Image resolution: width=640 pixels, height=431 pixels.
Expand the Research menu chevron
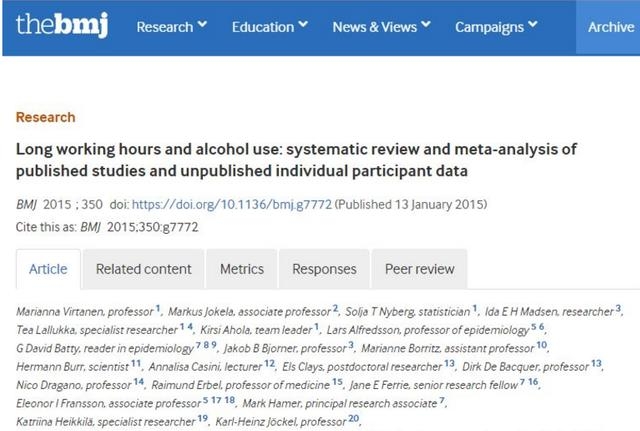[x=202, y=25]
